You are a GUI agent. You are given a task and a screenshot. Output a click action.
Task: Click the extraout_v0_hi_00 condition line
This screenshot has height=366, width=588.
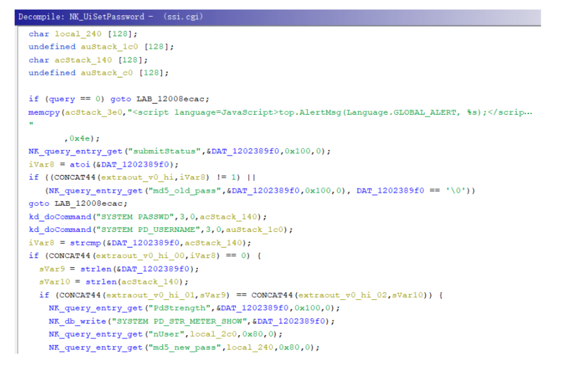(145, 256)
